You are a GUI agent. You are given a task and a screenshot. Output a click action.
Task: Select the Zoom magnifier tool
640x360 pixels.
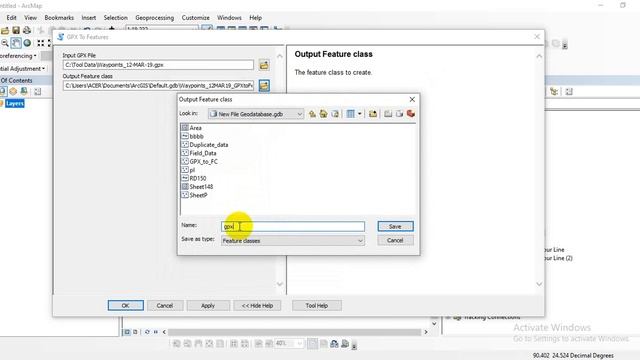[x=4, y=43]
